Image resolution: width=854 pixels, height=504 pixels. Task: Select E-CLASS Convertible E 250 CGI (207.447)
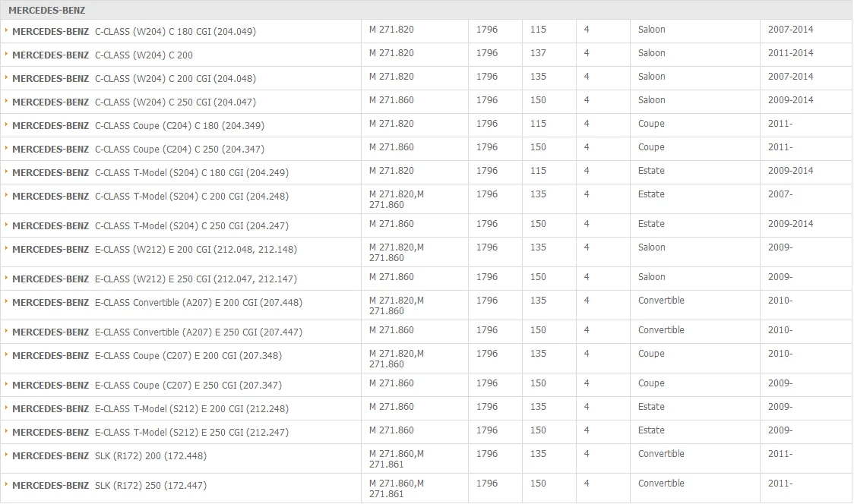click(x=157, y=332)
